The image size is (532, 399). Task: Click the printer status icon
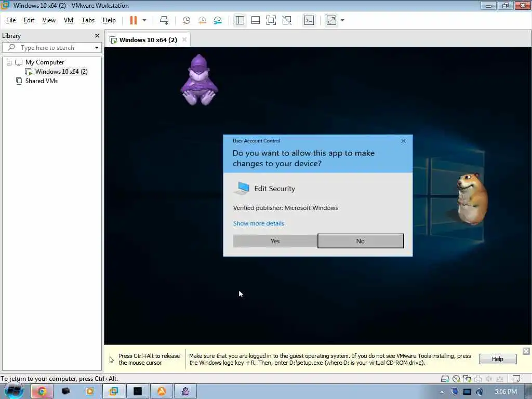pyautogui.click(x=478, y=379)
